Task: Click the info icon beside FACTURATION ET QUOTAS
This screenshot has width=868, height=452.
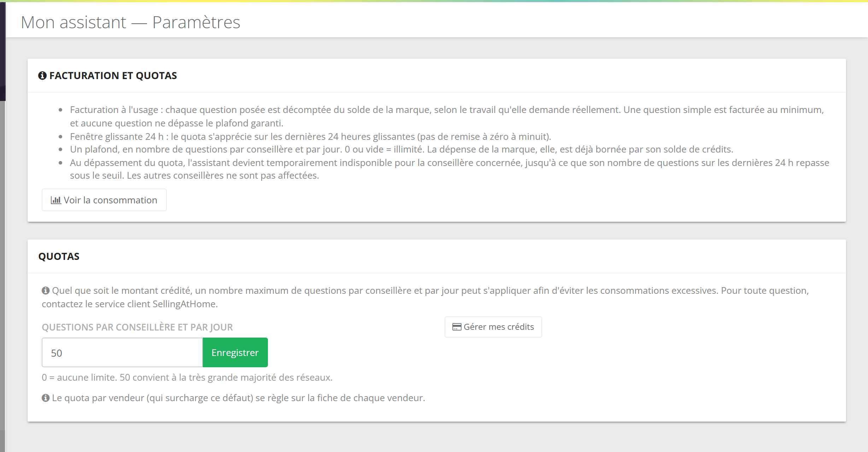Action: pyautogui.click(x=42, y=76)
